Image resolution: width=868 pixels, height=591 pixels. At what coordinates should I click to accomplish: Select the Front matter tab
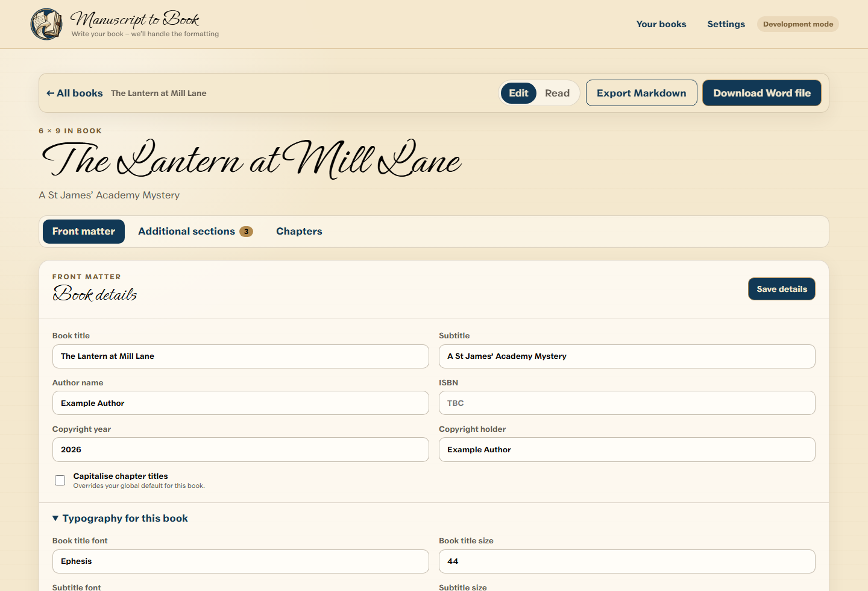(84, 232)
